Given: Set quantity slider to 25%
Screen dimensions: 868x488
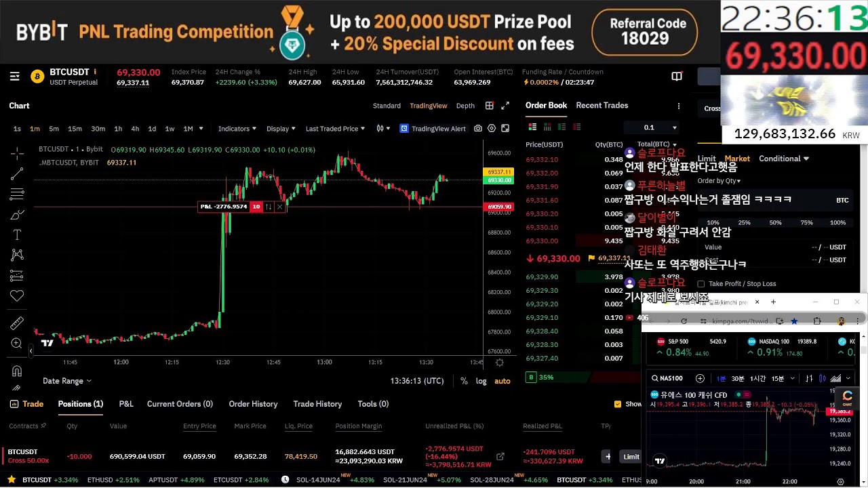Looking at the screenshot, I should 744,222.
